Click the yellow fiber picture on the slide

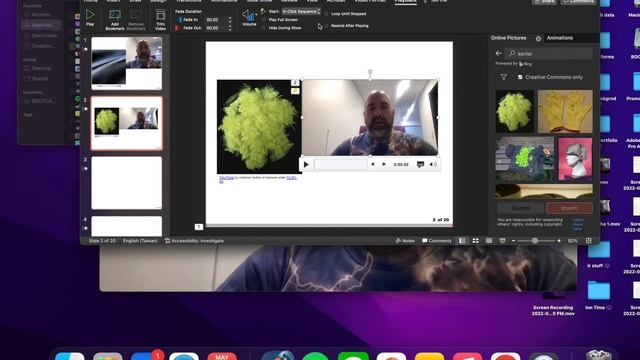[259, 127]
